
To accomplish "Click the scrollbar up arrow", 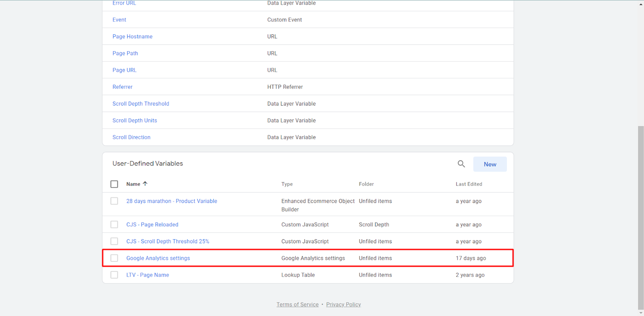I will click(641, 4).
